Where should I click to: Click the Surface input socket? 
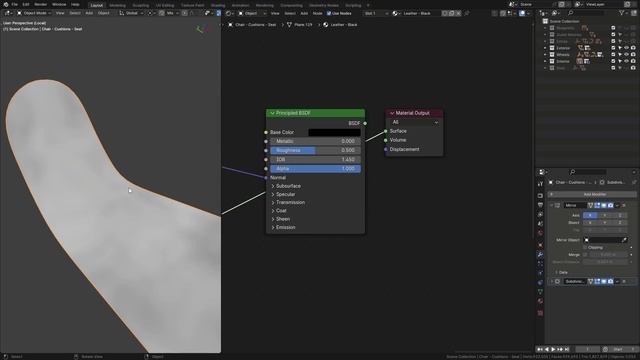coord(386,131)
